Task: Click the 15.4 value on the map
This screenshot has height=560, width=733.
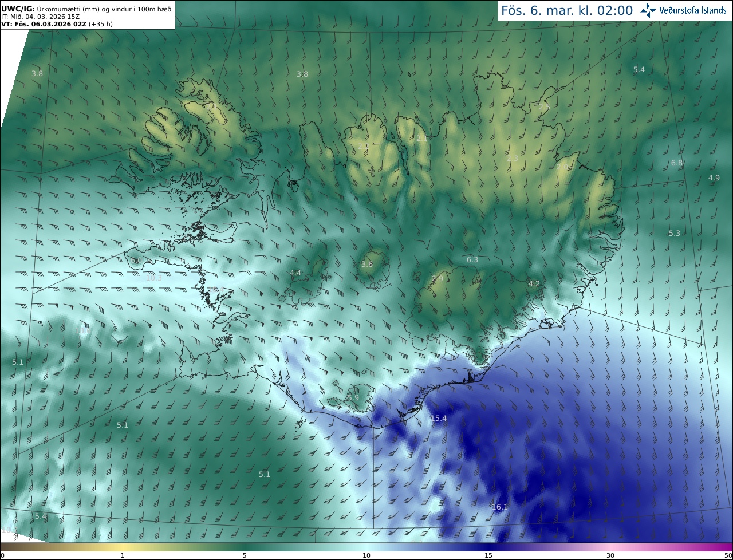Action: point(438,419)
